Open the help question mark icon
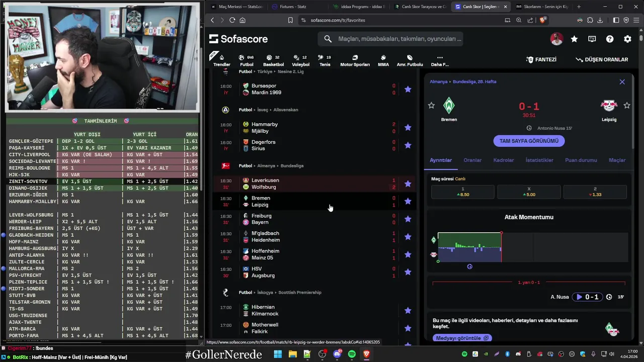The height and width of the screenshot is (362, 644). [610, 39]
